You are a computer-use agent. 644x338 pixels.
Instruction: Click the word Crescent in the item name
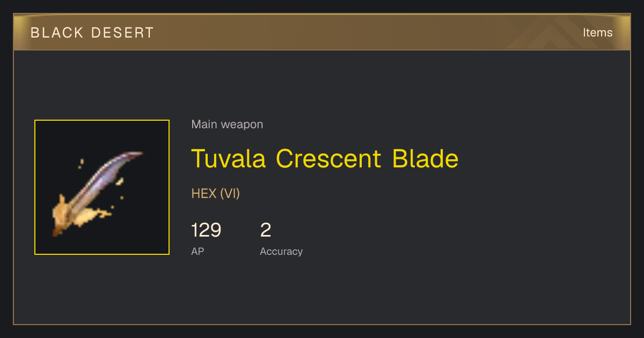click(329, 158)
